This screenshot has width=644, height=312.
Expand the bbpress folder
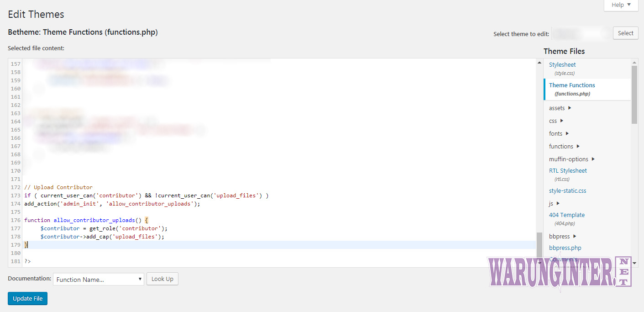[x=563, y=237]
